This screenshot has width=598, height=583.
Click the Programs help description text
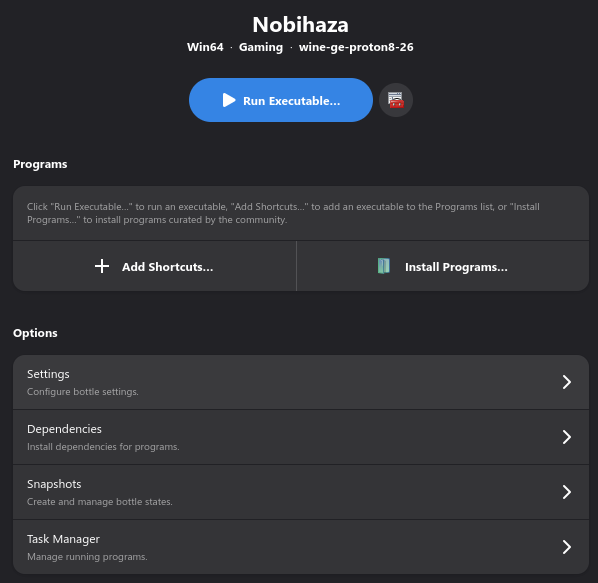tap(283, 213)
